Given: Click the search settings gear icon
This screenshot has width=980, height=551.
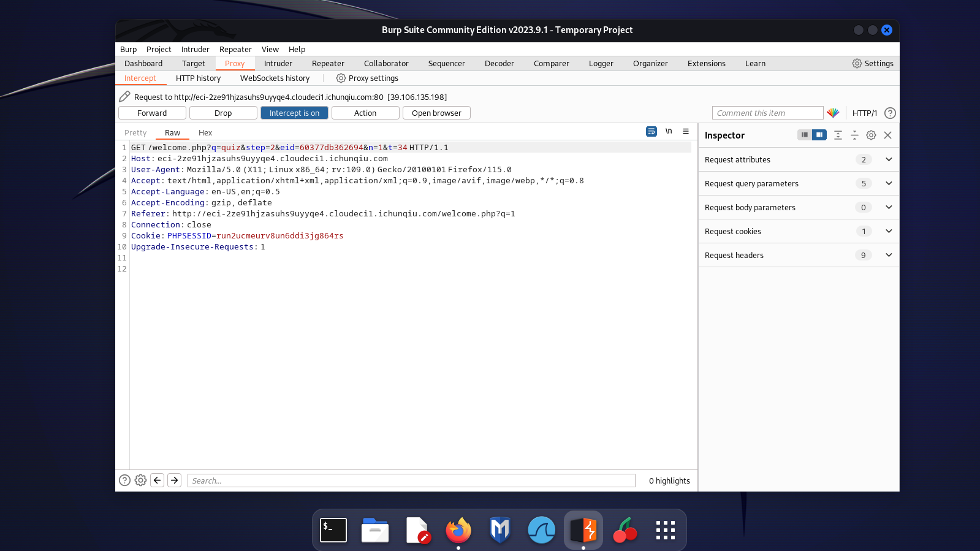Looking at the screenshot, I should (x=140, y=481).
